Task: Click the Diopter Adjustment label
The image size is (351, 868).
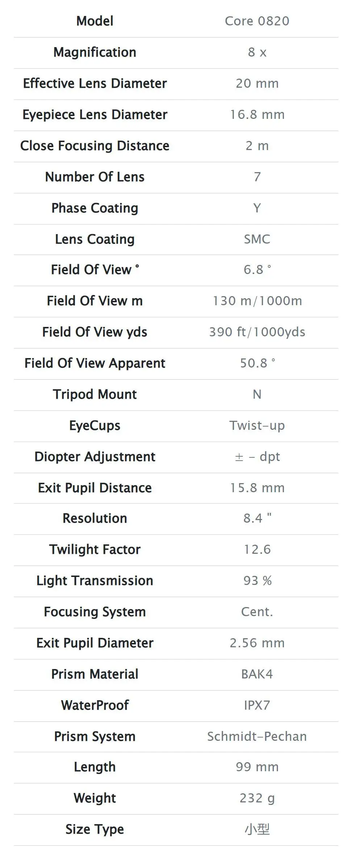Action: [95, 457]
